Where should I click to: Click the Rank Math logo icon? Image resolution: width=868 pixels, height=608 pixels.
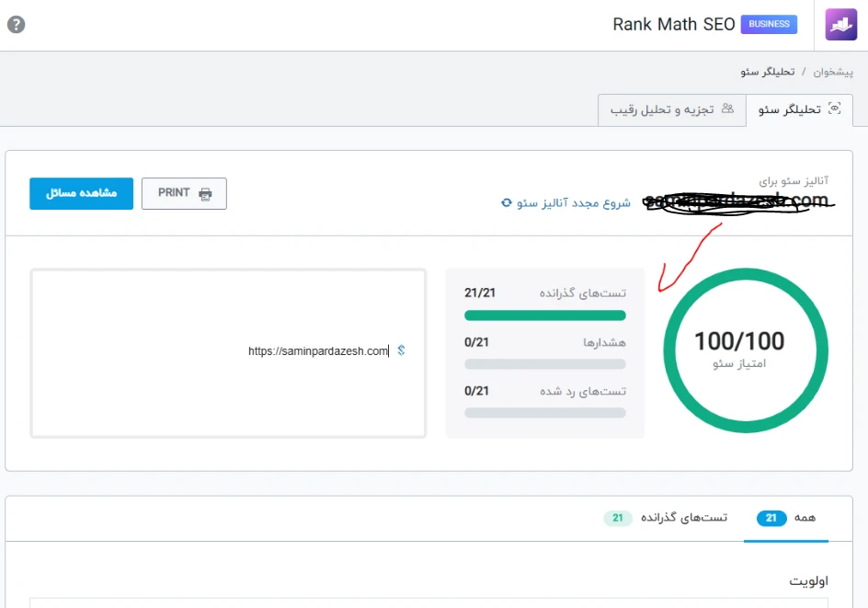click(x=840, y=25)
